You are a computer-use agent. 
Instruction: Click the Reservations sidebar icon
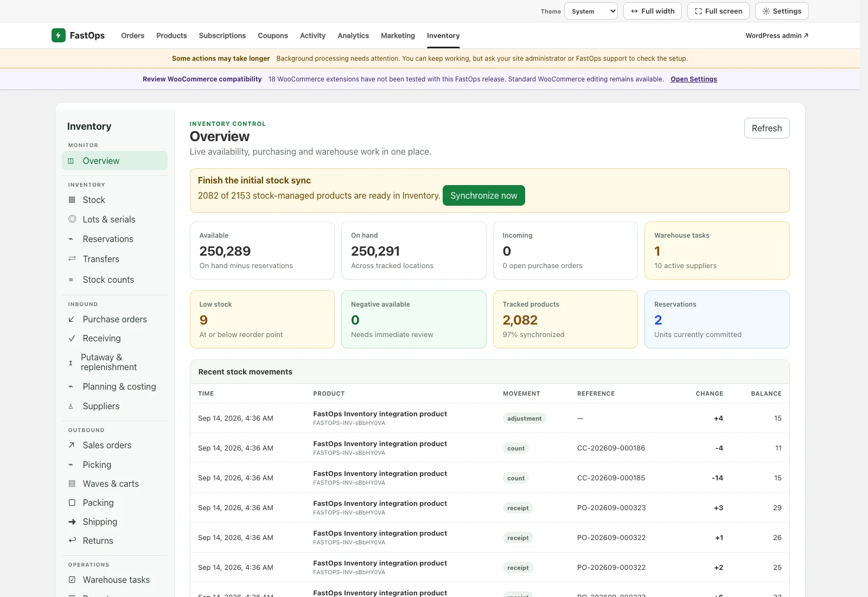[x=71, y=239]
